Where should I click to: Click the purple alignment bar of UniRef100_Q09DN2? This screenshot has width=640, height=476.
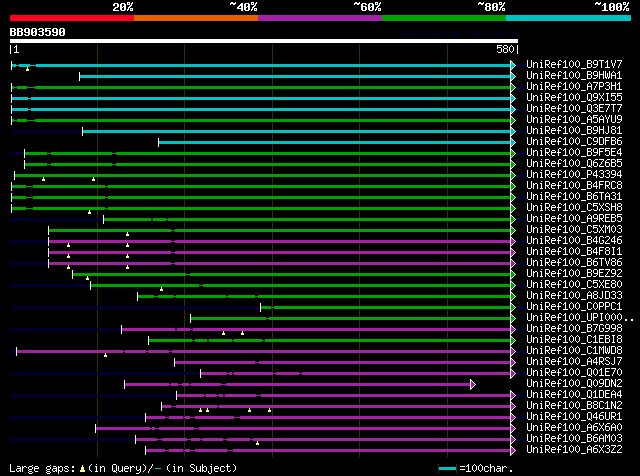[x=298, y=385]
